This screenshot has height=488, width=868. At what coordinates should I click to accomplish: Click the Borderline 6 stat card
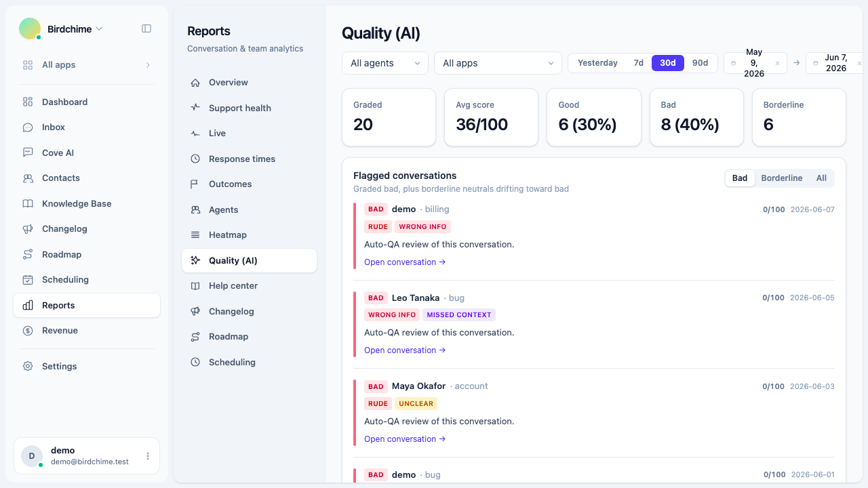tap(799, 117)
